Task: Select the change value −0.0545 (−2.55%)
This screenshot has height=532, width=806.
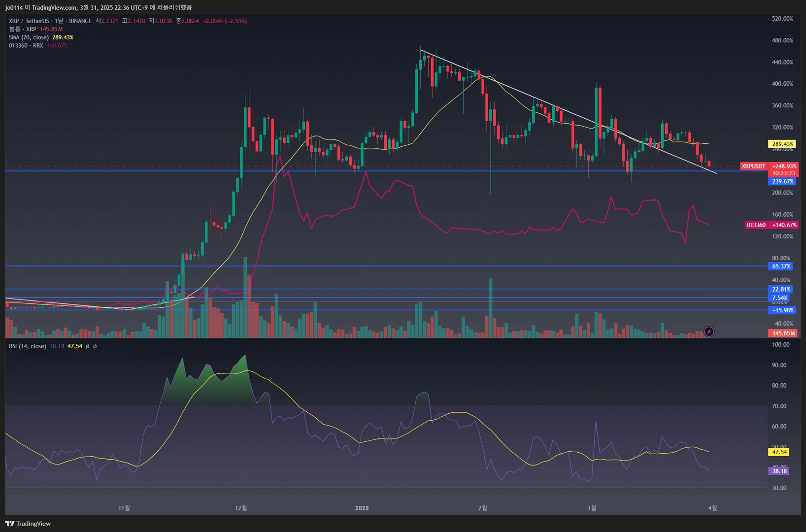Action: [x=225, y=21]
